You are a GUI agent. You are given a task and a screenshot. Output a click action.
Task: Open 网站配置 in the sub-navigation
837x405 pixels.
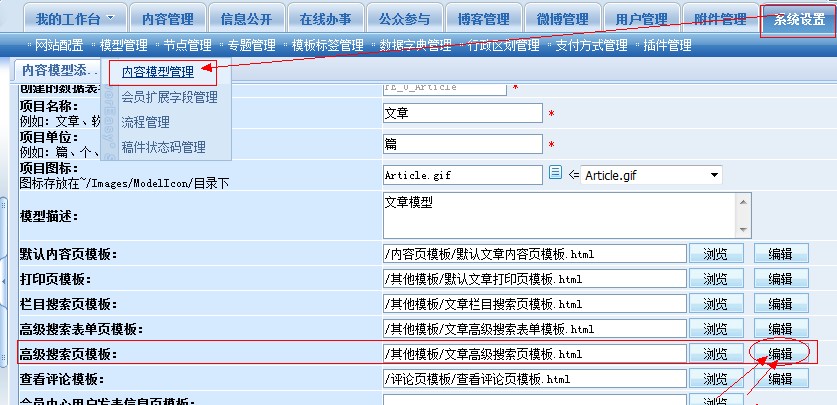[58, 45]
